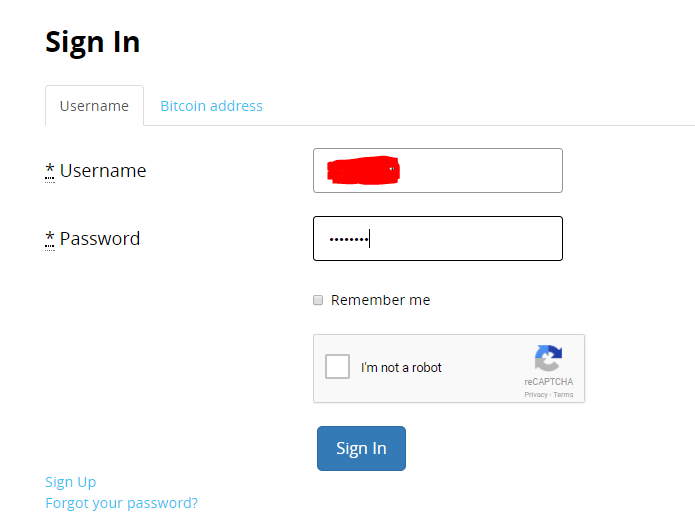Click the required asterisk beside Password
This screenshot has height=515, width=695.
click(50, 239)
